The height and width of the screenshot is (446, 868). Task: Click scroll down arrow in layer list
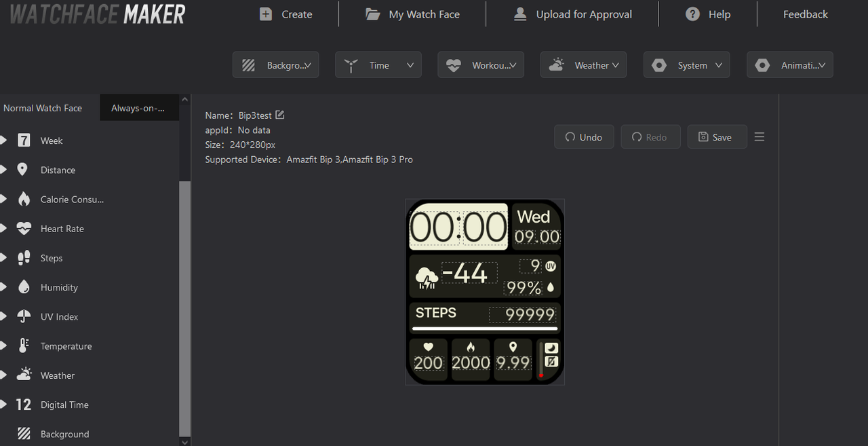pyautogui.click(x=185, y=441)
